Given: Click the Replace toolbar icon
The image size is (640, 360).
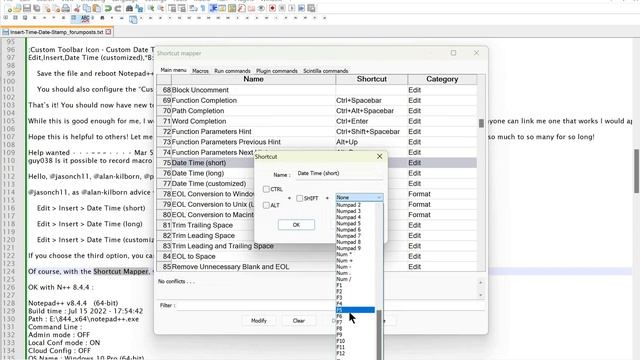Looking at the screenshot, I should click(x=138, y=8).
